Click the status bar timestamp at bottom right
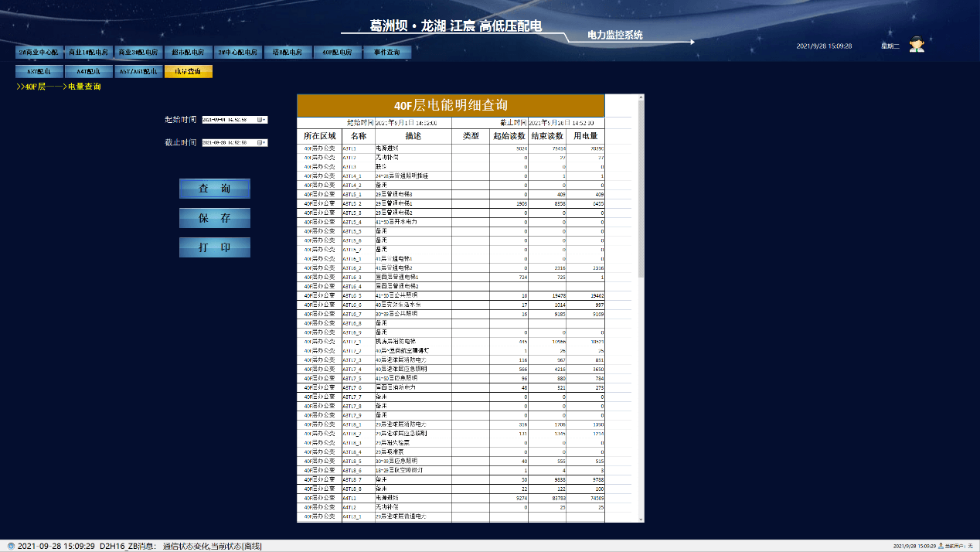Image resolution: width=980 pixels, height=552 pixels. tap(914, 546)
